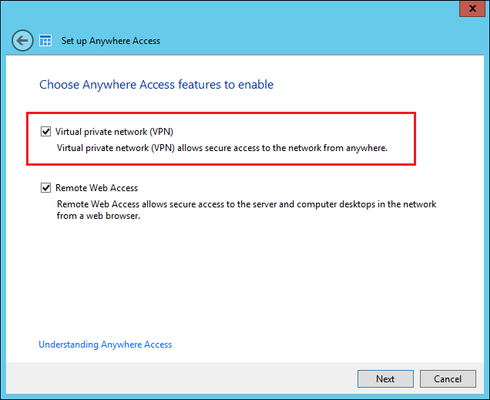Uncheck the Virtual private network (VPN) checkbox
This screenshot has height=400, width=490.
46,131
